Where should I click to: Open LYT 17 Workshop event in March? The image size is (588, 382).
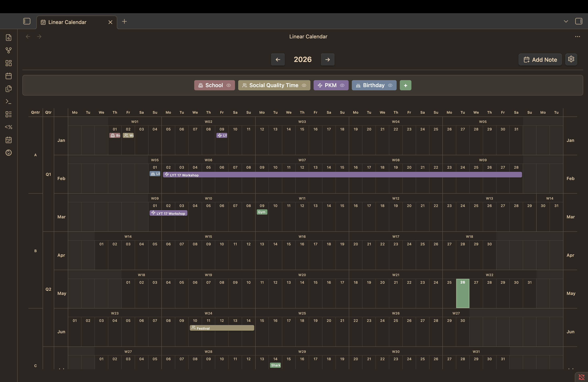click(168, 213)
